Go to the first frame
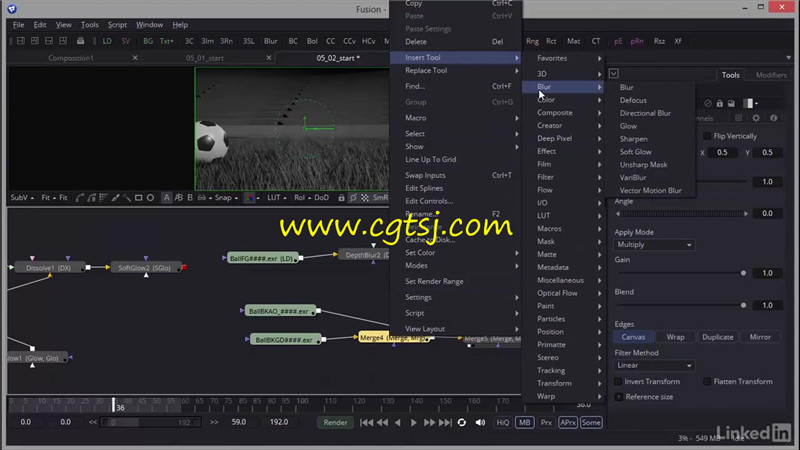The height and width of the screenshot is (450, 800). click(x=366, y=422)
